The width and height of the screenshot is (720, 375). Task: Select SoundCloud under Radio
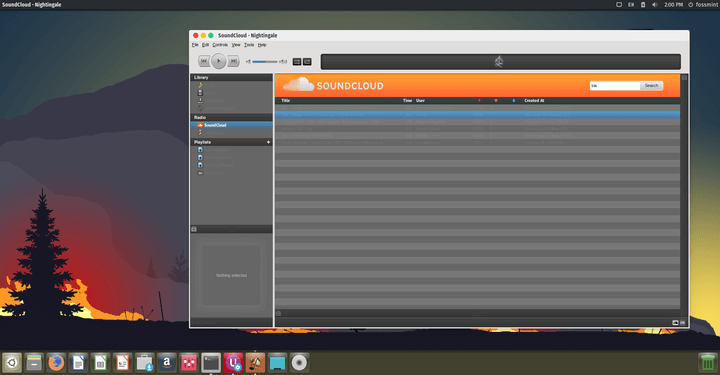point(231,125)
